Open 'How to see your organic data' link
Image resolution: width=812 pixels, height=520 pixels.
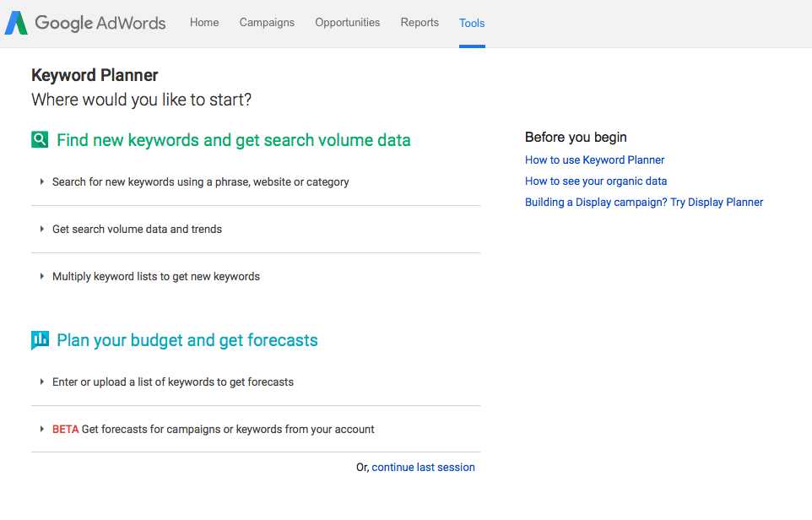click(x=595, y=181)
